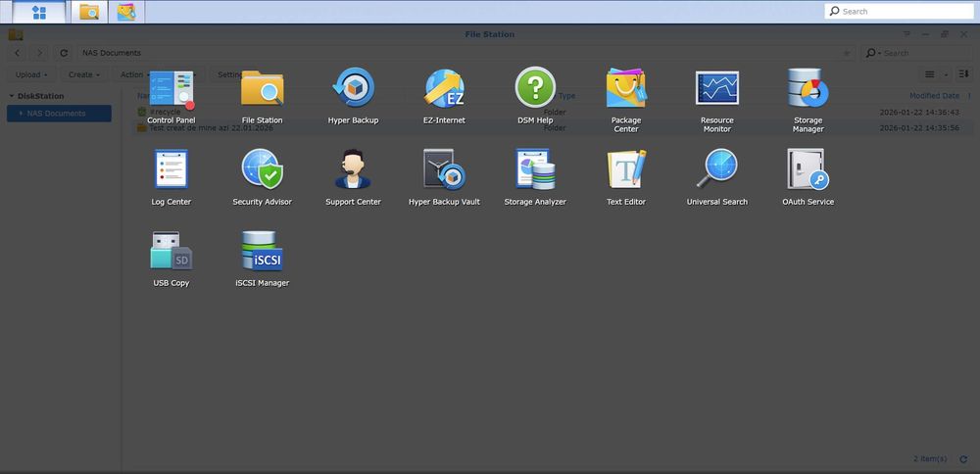Open the Create dropdown in File Station

click(x=83, y=74)
